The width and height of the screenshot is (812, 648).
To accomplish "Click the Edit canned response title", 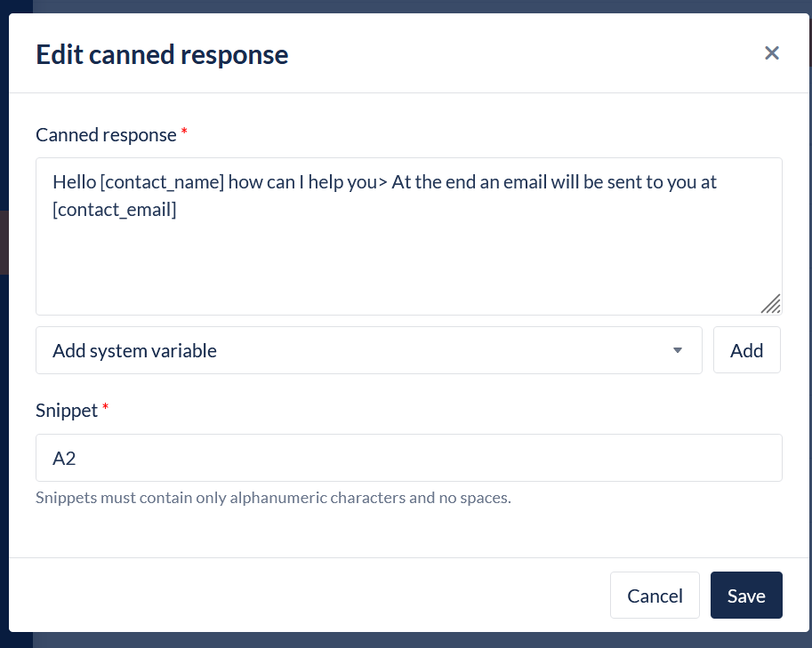I will [162, 54].
